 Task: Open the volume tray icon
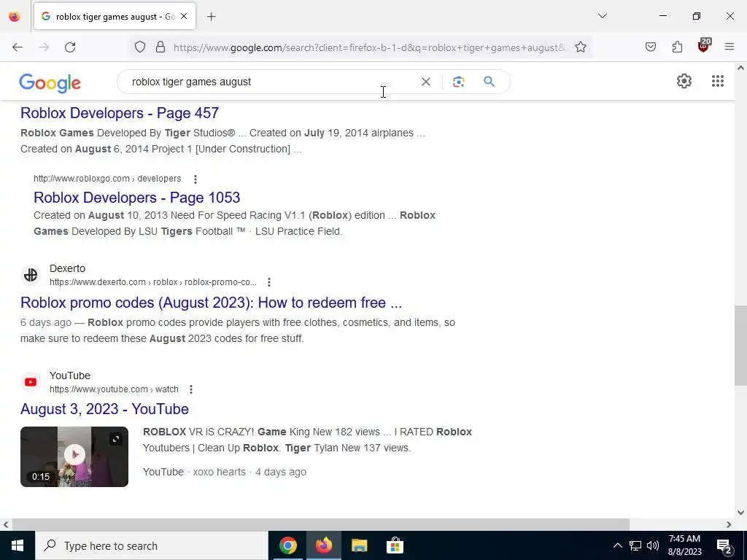click(x=653, y=545)
